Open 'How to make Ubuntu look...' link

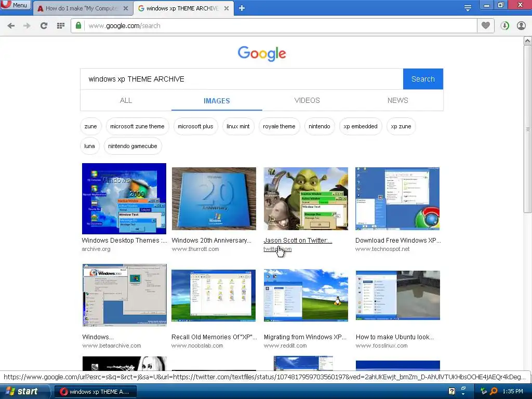(x=395, y=337)
